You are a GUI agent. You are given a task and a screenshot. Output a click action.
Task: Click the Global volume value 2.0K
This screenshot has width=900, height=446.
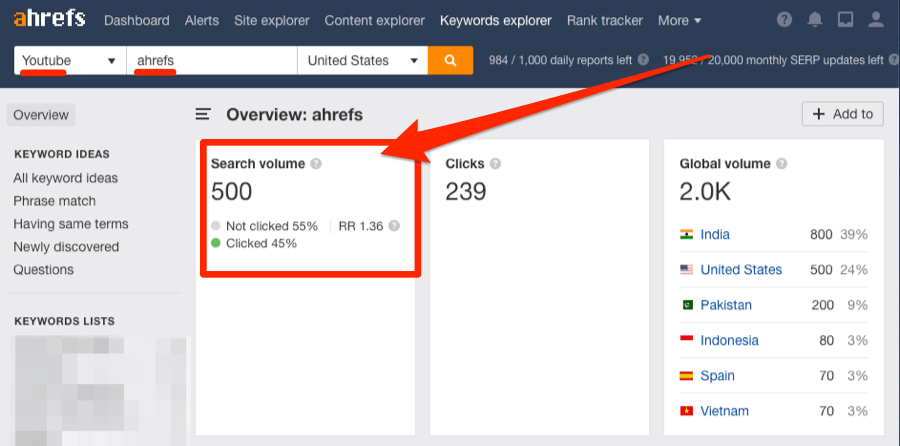coord(705,192)
